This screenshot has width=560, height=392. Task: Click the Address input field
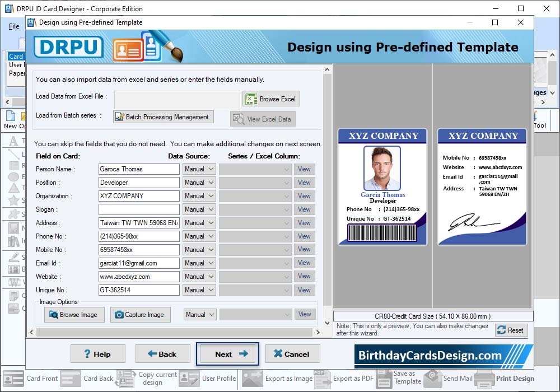[x=139, y=223]
